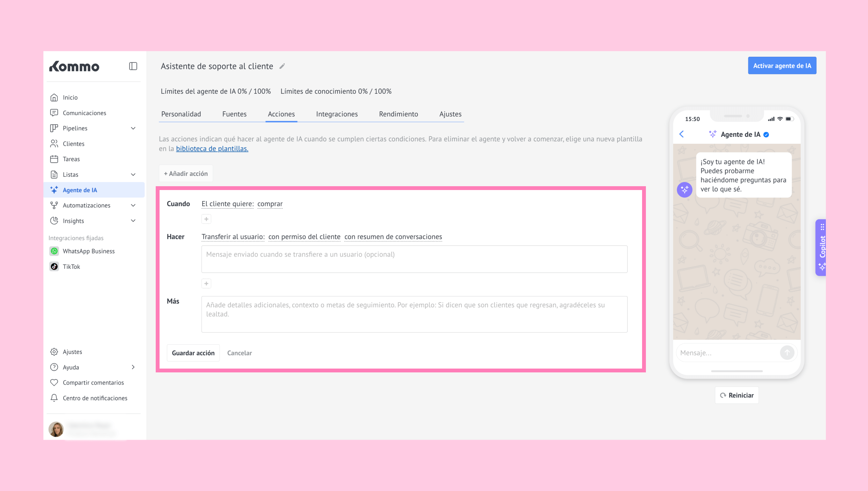Open the Copilot side panel
This screenshot has width=868, height=491.
(x=822, y=247)
